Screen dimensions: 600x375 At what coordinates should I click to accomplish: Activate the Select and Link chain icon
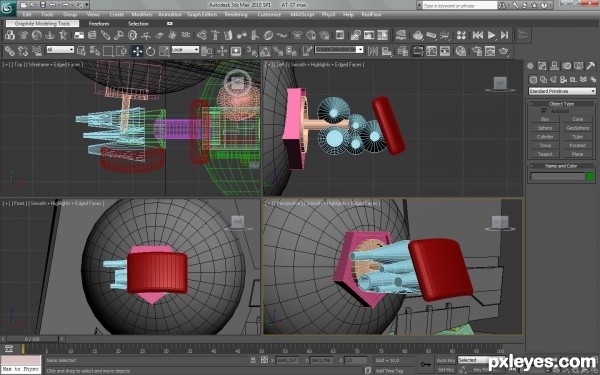pyautogui.click(x=10, y=51)
